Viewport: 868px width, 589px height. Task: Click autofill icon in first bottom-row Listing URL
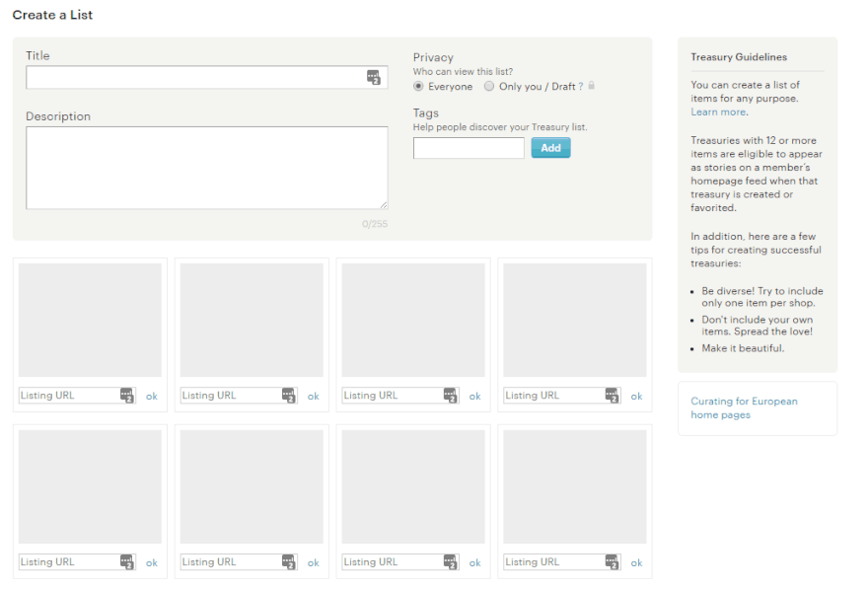point(127,562)
